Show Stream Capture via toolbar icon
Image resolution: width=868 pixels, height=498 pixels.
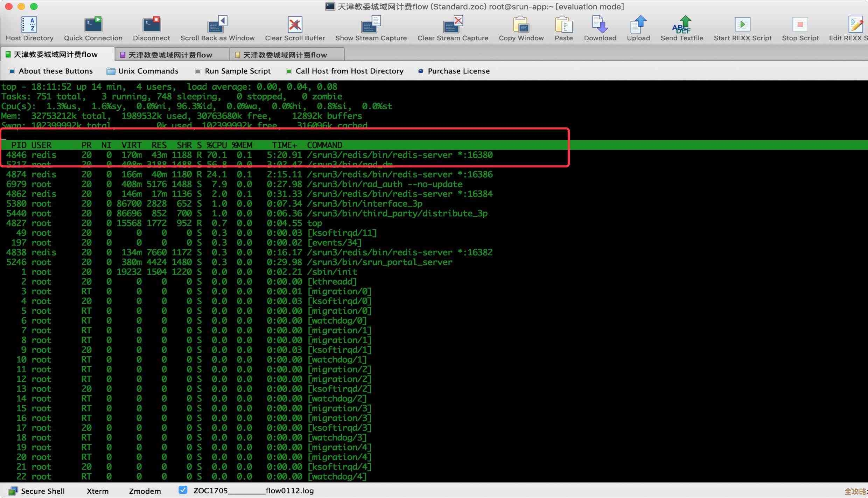371,25
